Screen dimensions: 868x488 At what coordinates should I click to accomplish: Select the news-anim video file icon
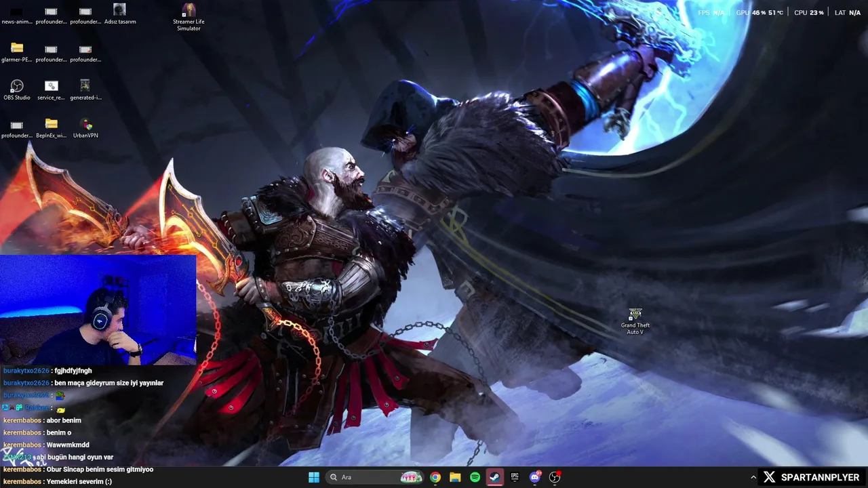point(17,14)
